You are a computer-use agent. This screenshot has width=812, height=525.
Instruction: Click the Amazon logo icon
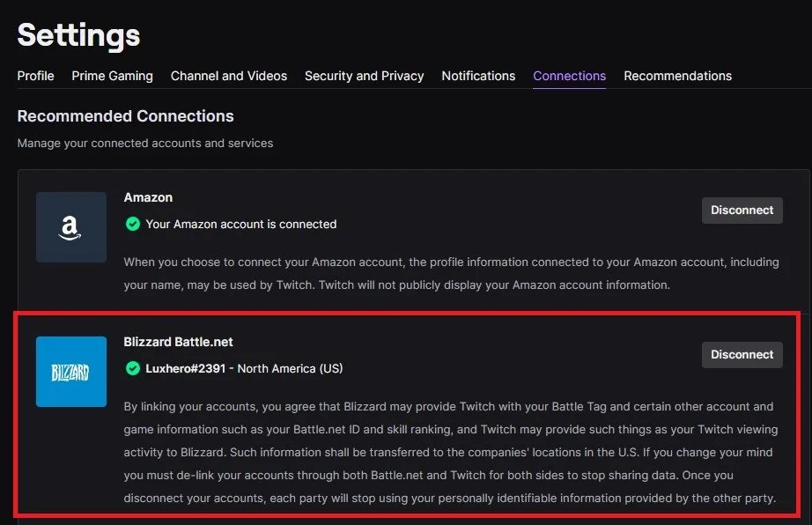71,227
